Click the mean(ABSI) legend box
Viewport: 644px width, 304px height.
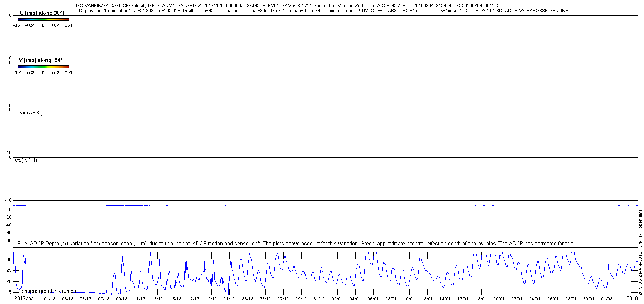pos(29,113)
